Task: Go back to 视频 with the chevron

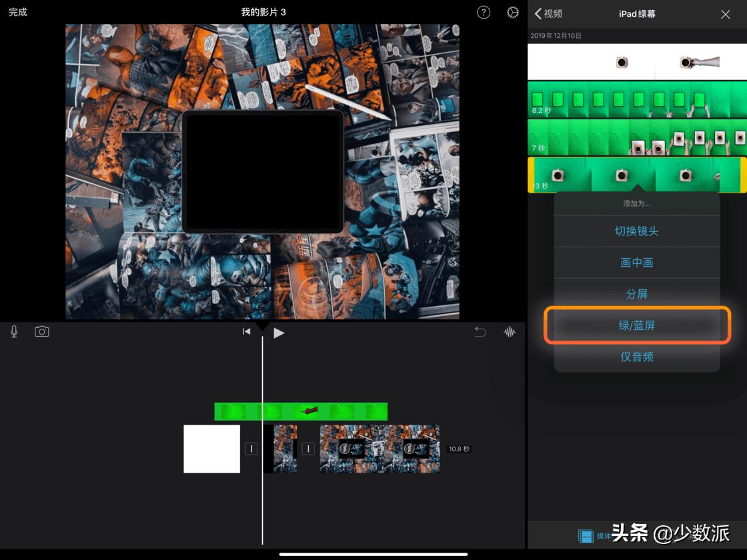Action: pyautogui.click(x=549, y=13)
